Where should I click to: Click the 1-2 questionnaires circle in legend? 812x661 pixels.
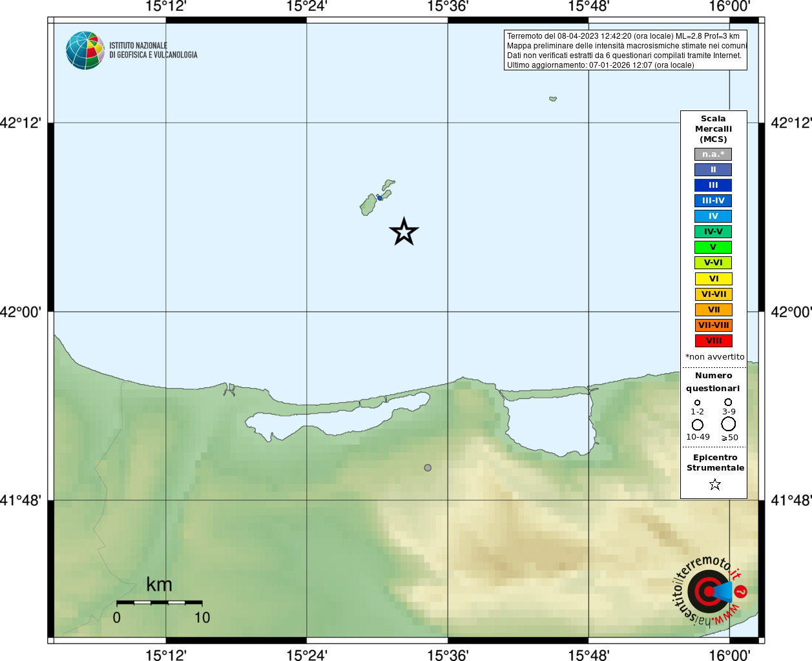click(697, 403)
